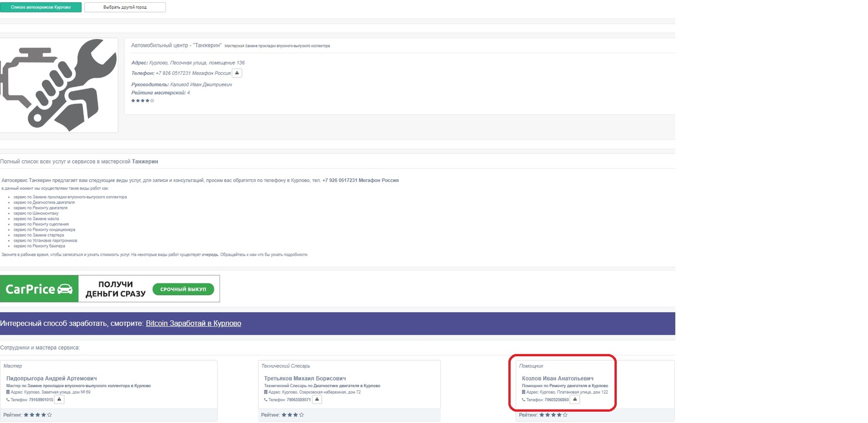
Task: Click list item сервис по Диагностике двигателя
Action: point(44,203)
